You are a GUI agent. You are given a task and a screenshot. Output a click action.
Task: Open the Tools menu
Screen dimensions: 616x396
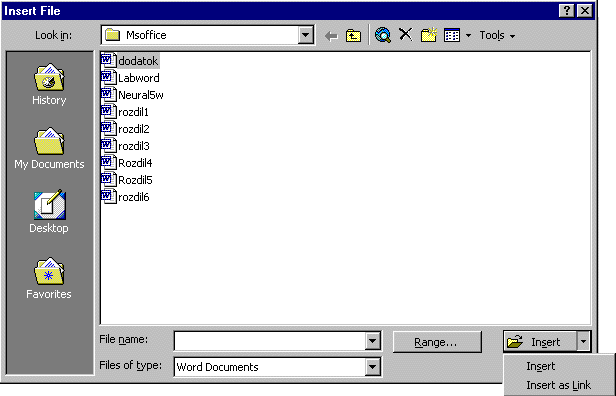[x=497, y=35]
